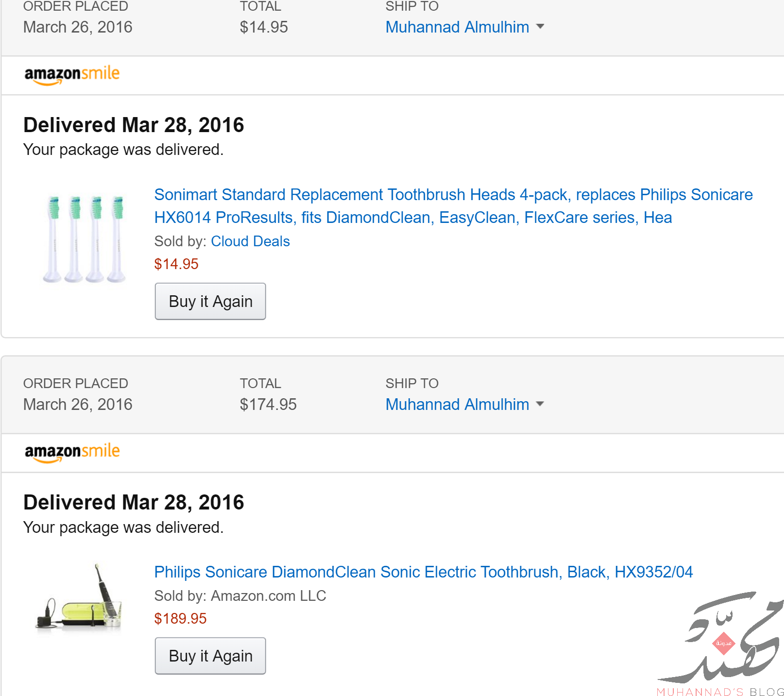784x696 pixels.
Task: Open Sonimart Replacement Toothbrush Heads product link
Action: (453, 206)
